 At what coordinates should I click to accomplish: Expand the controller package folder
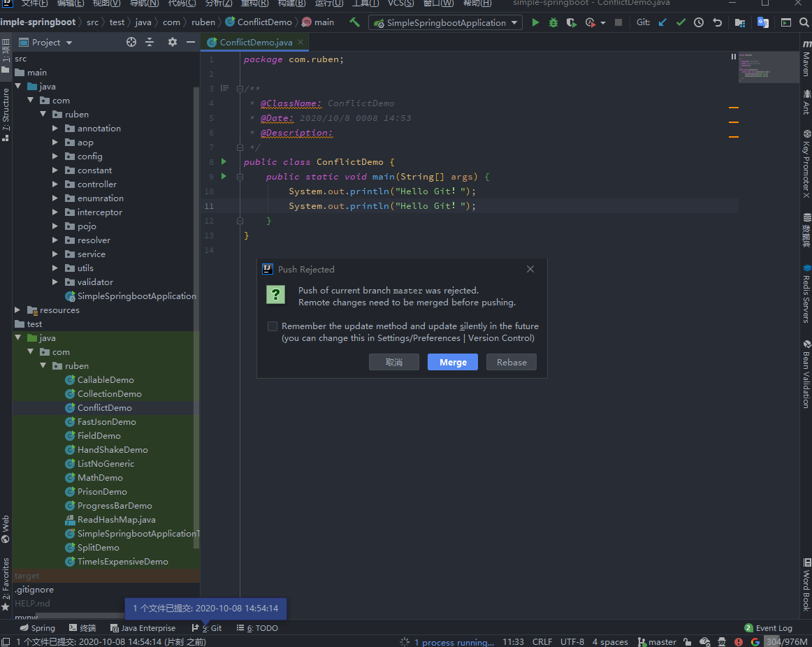[x=55, y=184]
